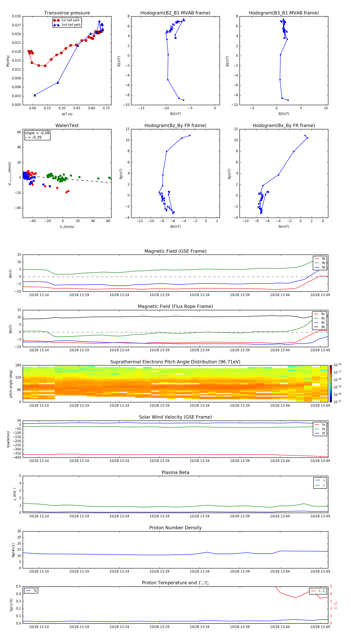
Task: Click the 'B2(nT)' x-axis label
Action: coord(175,114)
